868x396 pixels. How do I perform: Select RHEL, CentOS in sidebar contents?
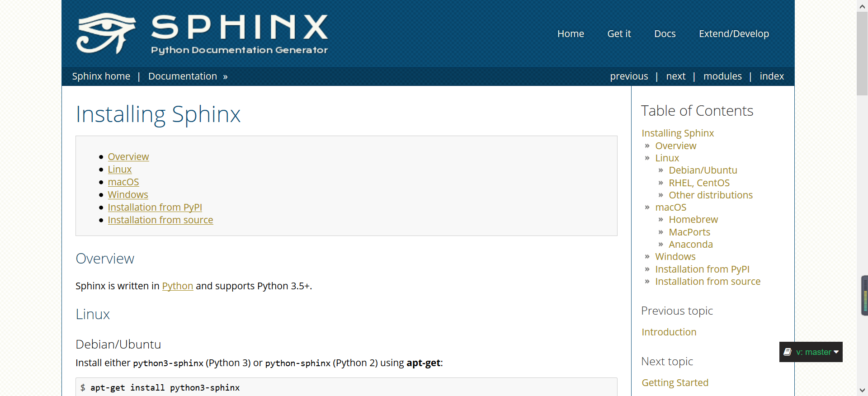699,183
